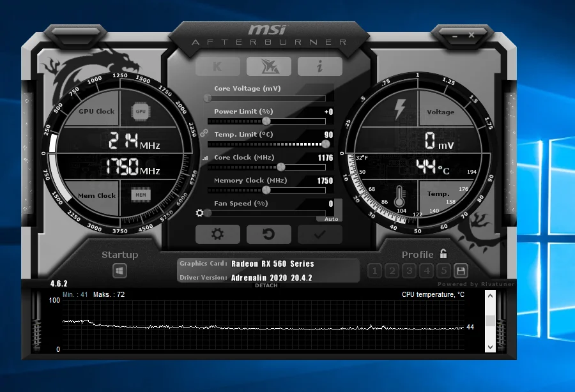The width and height of the screenshot is (575, 392).
Task: Click the monitor graph scrollbar up arrow
Action: [490, 296]
